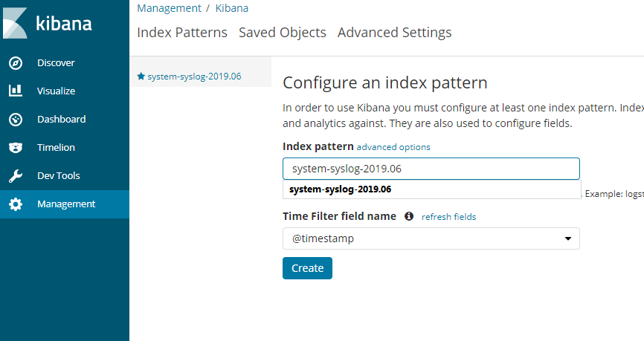Open the Timelion page
This screenshot has width=644, height=341.
click(x=56, y=147)
